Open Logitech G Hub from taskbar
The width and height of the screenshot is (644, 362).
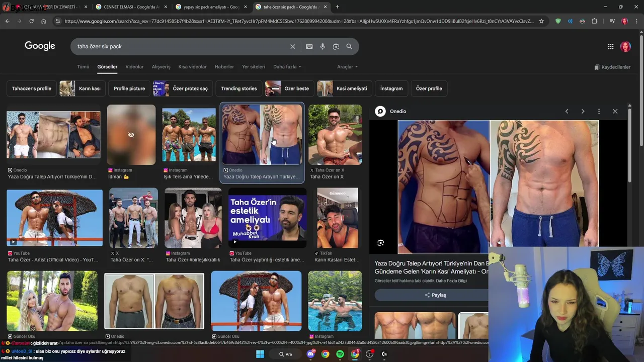(384, 354)
